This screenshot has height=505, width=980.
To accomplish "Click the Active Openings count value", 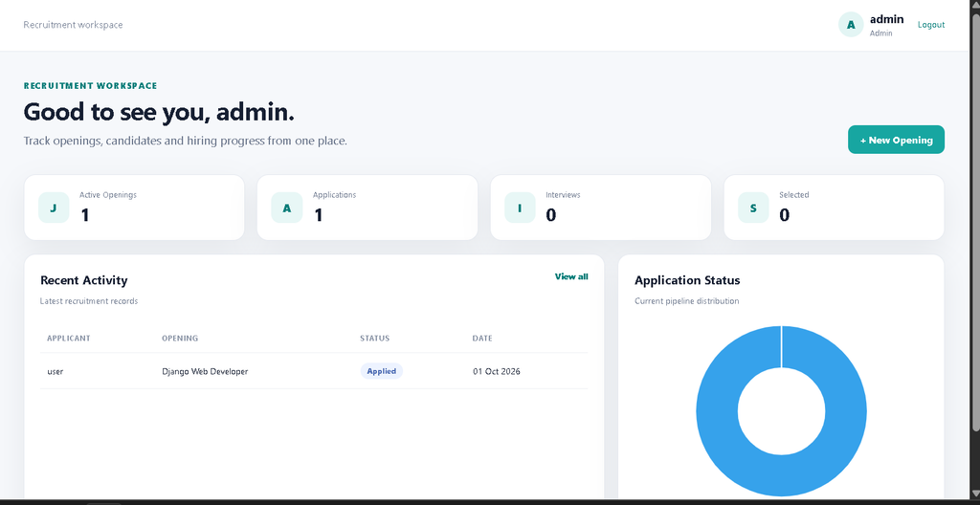I will pos(85,215).
